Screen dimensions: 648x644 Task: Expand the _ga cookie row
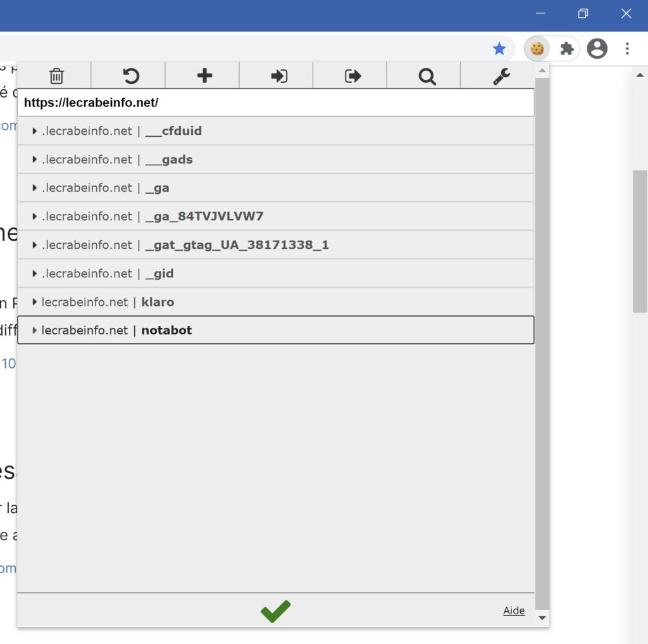coord(276,188)
